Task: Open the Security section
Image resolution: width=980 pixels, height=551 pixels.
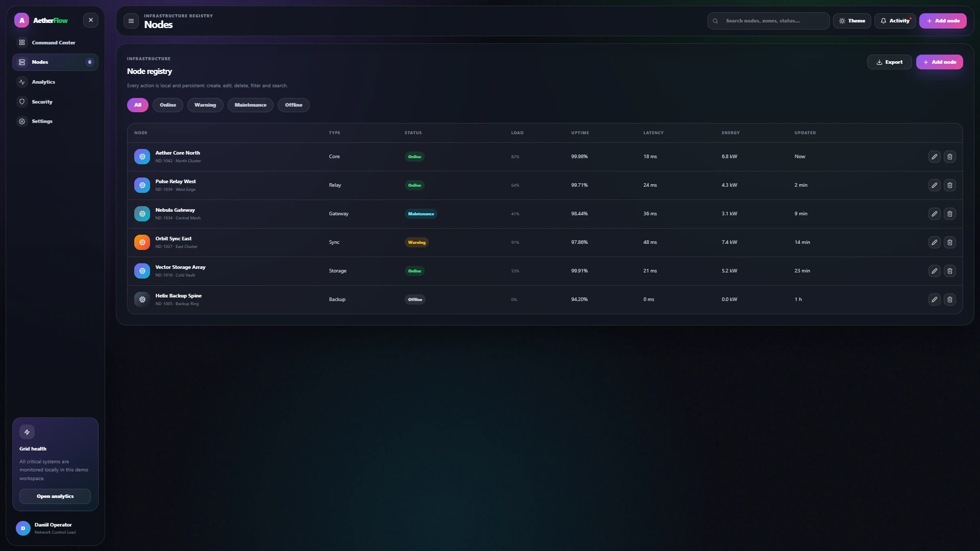Action: coord(55,102)
